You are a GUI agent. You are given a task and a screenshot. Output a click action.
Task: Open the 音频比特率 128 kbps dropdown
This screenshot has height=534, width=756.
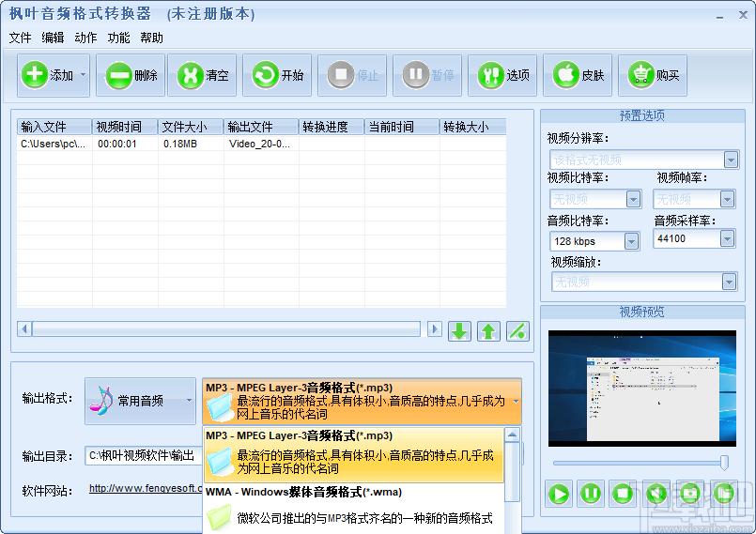pos(631,241)
